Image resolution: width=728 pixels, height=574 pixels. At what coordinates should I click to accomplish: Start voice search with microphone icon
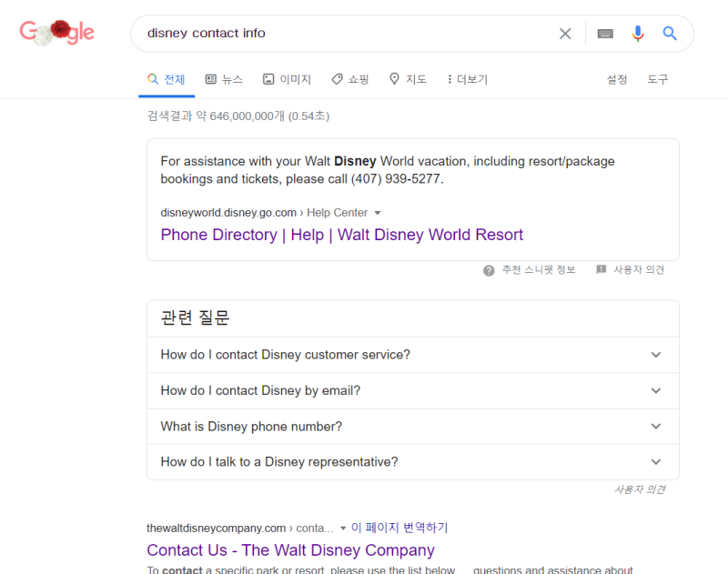pos(638,34)
